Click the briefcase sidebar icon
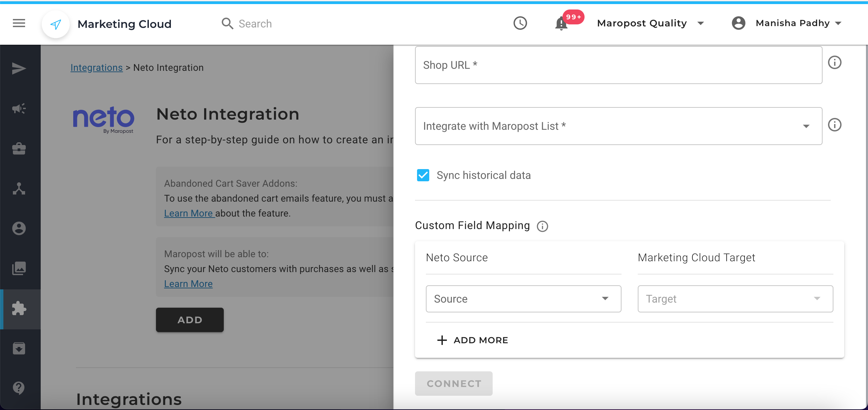 (19, 148)
